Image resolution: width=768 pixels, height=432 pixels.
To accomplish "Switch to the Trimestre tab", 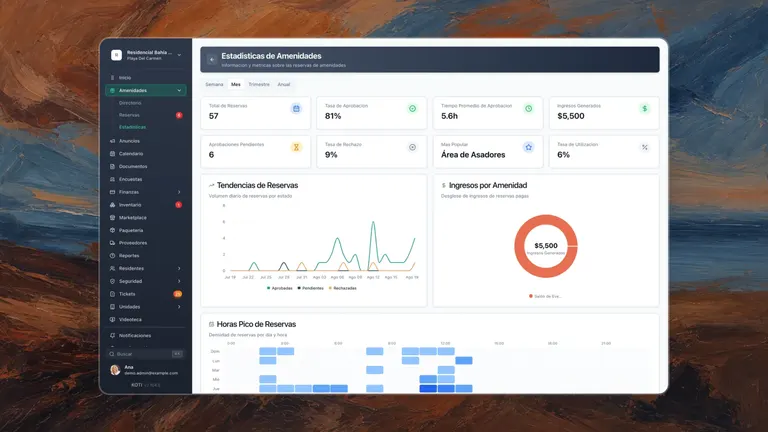I will (259, 84).
